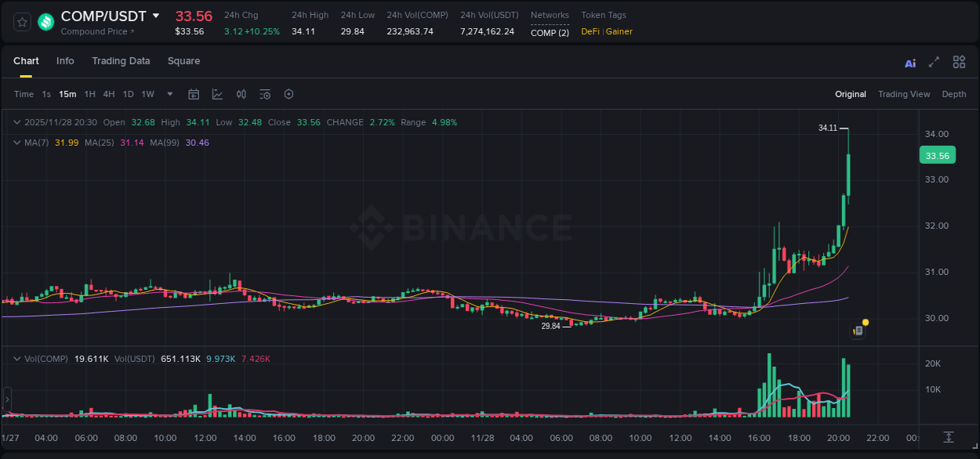The image size is (980, 459).
Task: Switch to the Trading Data tab
Action: pyautogui.click(x=121, y=61)
